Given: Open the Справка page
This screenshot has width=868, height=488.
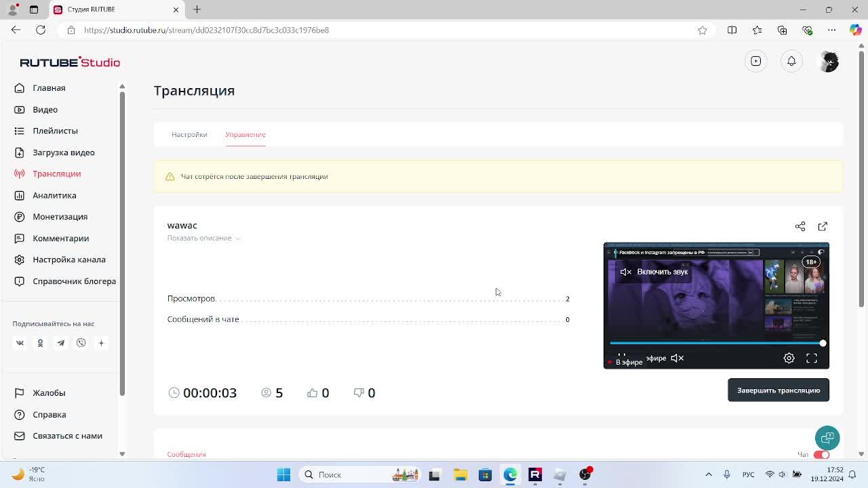Looking at the screenshot, I should (x=50, y=415).
